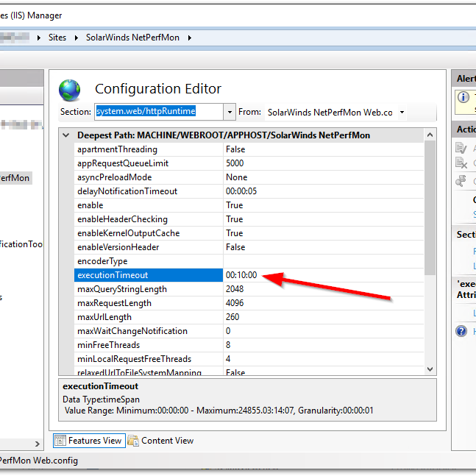The width and height of the screenshot is (476, 476).
Task: Click the 2048 maxQueryStringLength value
Action: [235, 289]
